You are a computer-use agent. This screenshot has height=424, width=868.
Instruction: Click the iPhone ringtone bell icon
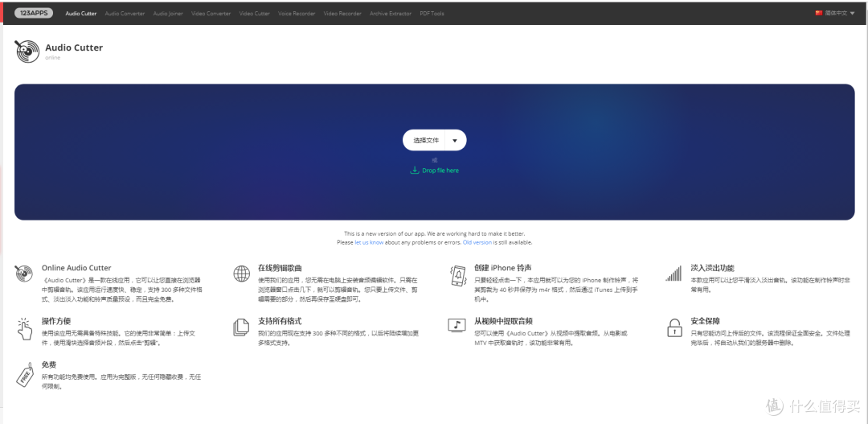coord(458,275)
